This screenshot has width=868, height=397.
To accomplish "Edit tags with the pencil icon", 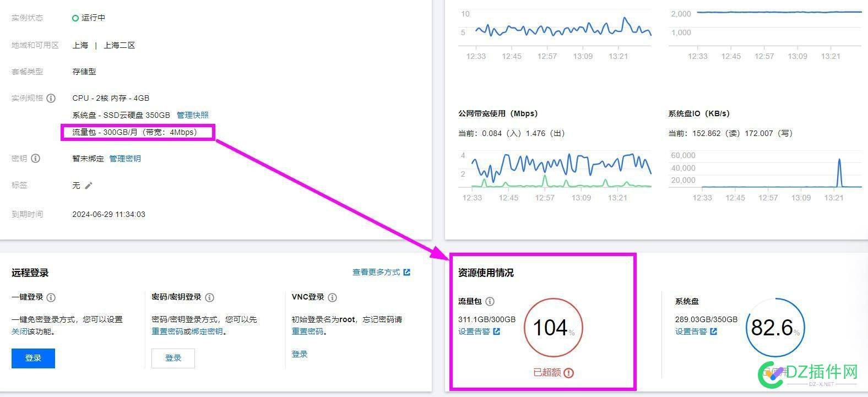I will click(89, 186).
